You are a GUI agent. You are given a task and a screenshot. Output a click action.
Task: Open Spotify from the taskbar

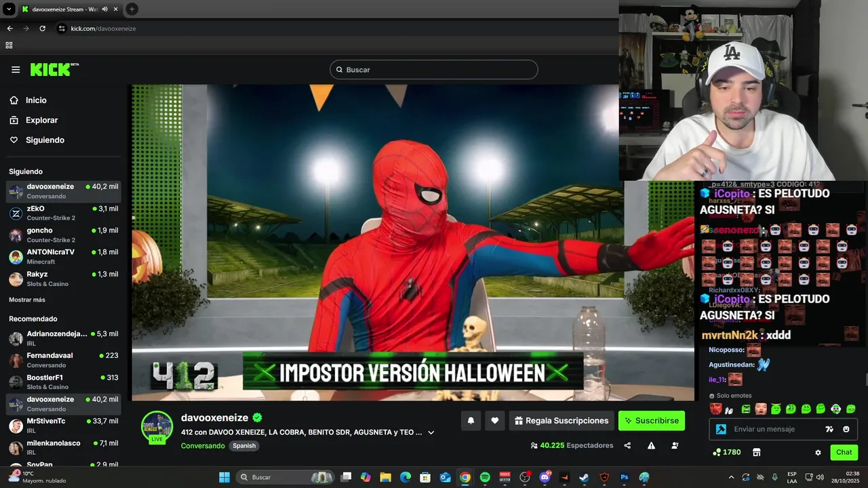coord(485,477)
